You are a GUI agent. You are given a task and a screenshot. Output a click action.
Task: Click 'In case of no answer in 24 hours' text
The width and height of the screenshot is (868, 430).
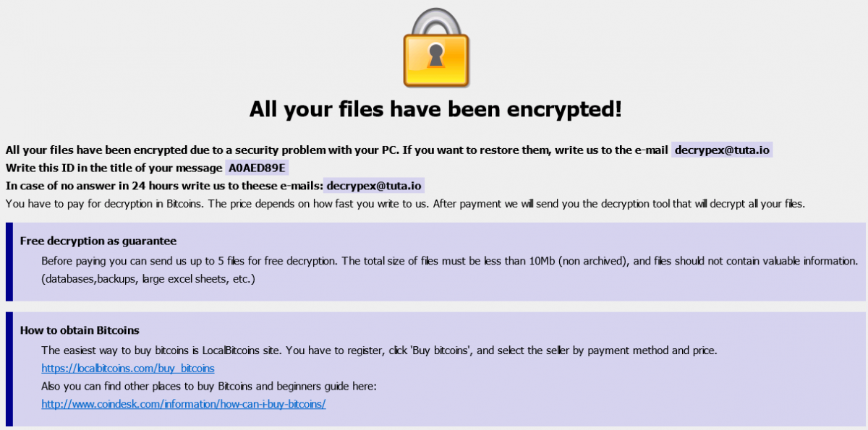click(163, 186)
